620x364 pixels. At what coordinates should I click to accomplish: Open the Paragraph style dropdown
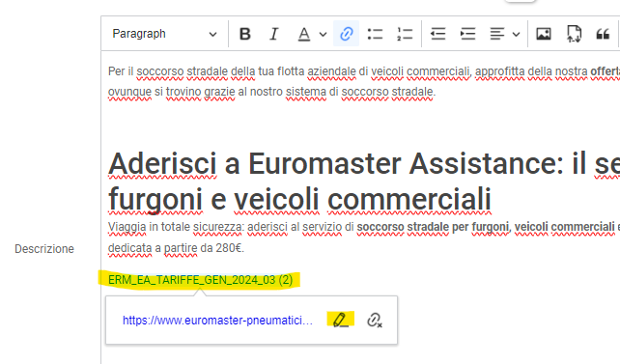coord(164,34)
